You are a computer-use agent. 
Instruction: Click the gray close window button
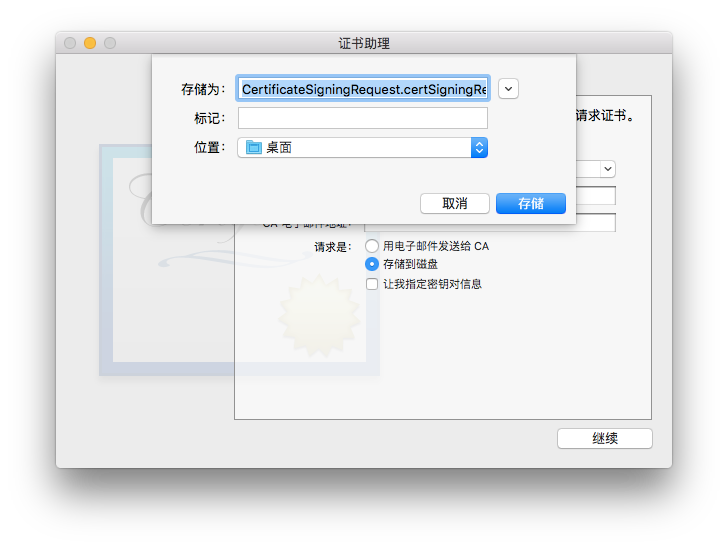(70, 43)
